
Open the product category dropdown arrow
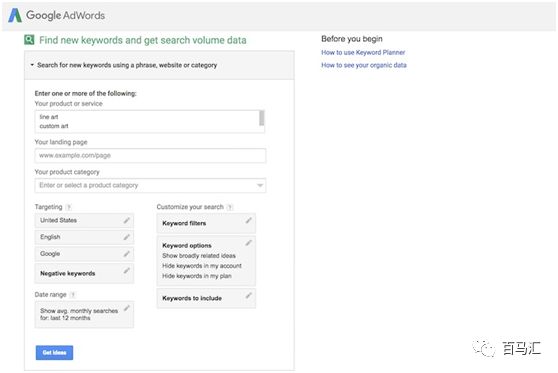260,185
